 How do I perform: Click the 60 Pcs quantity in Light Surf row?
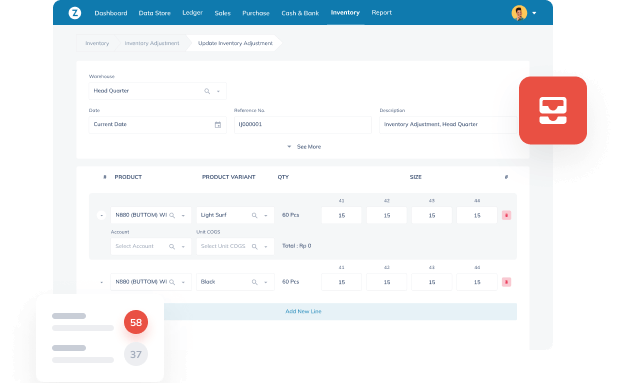pos(290,215)
